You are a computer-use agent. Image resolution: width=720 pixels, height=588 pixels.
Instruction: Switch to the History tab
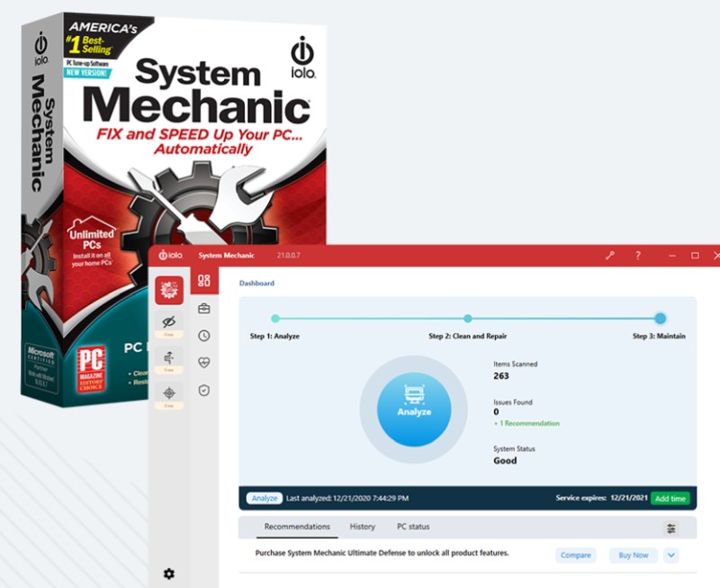click(363, 527)
